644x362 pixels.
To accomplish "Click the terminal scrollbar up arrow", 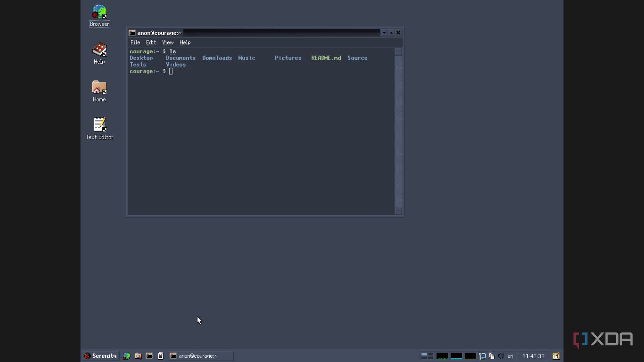I will pyautogui.click(x=398, y=52).
